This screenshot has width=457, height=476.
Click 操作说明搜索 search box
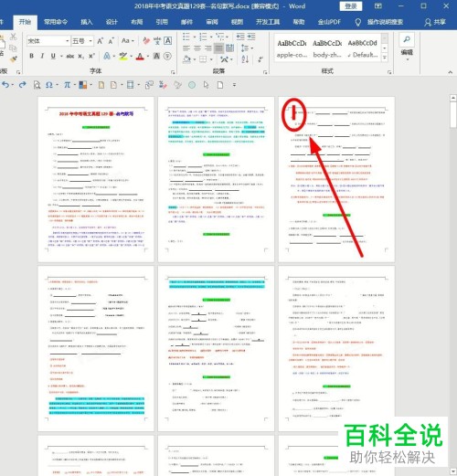click(x=385, y=22)
